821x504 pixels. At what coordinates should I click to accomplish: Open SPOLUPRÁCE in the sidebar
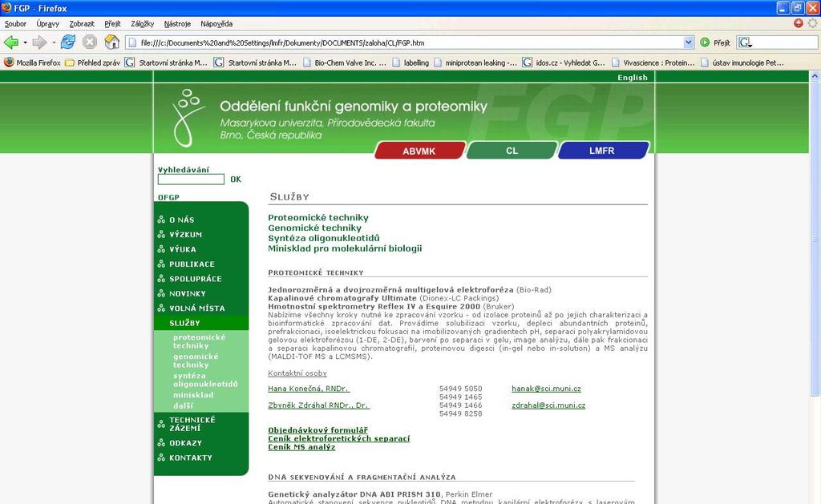coord(196,279)
